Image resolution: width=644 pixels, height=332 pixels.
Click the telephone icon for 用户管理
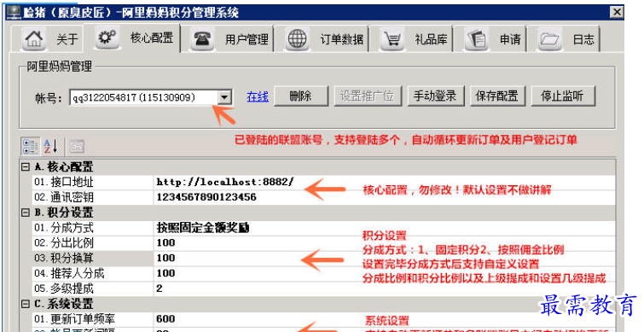[x=201, y=39]
